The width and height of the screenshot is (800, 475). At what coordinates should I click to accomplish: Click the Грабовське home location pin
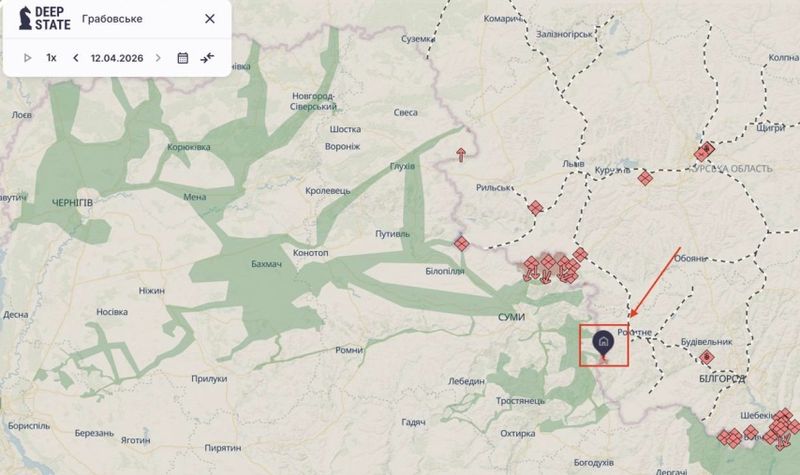pyautogui.click(x=603, y=343)
